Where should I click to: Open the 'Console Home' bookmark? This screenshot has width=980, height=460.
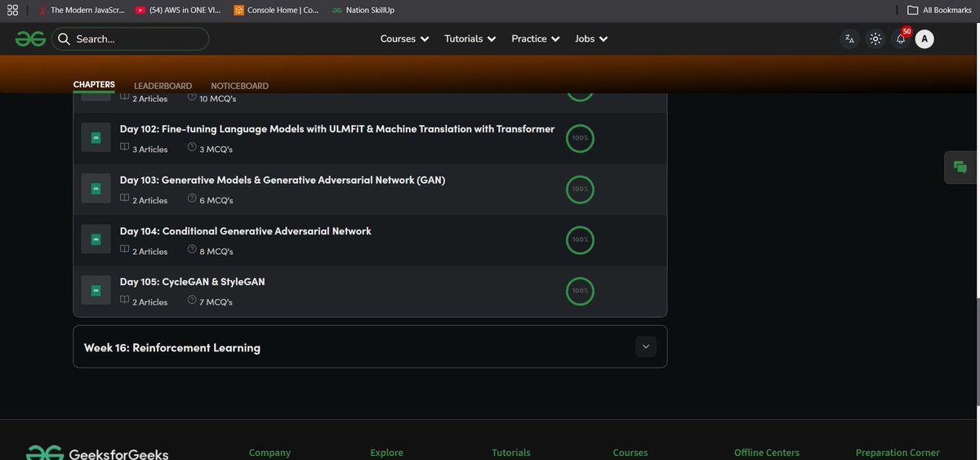[276, 10]
